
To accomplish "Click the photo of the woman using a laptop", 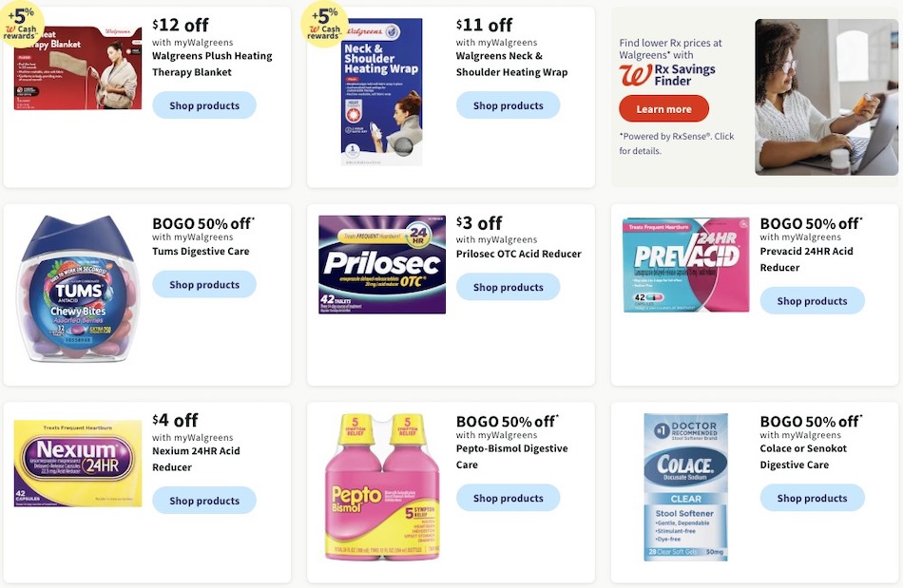I will [x=825, y=97].
